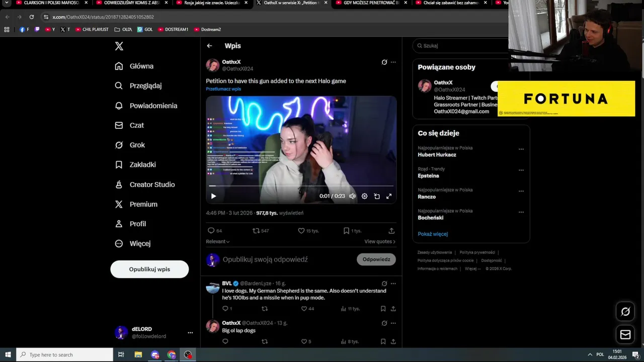
Task: Open the Więcej menu in the sidebar
Action: tap(132, 243)
